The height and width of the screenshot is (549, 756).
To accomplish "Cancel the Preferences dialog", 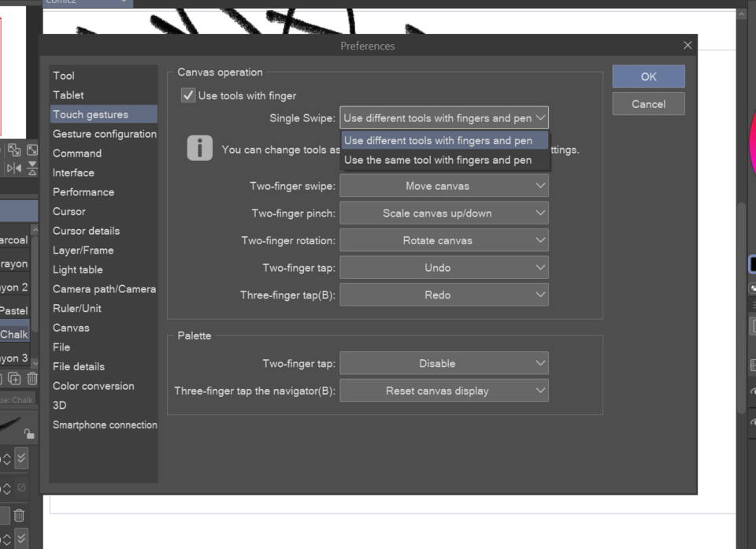I will pos(648,103).
